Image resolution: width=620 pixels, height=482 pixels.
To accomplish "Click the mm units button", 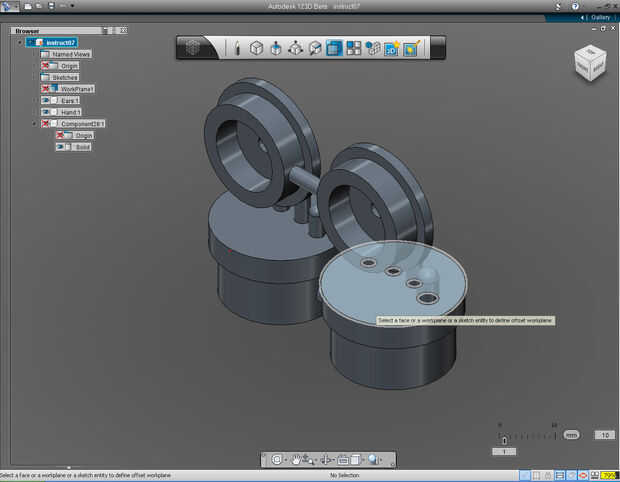I will click(x=571, y=435).
